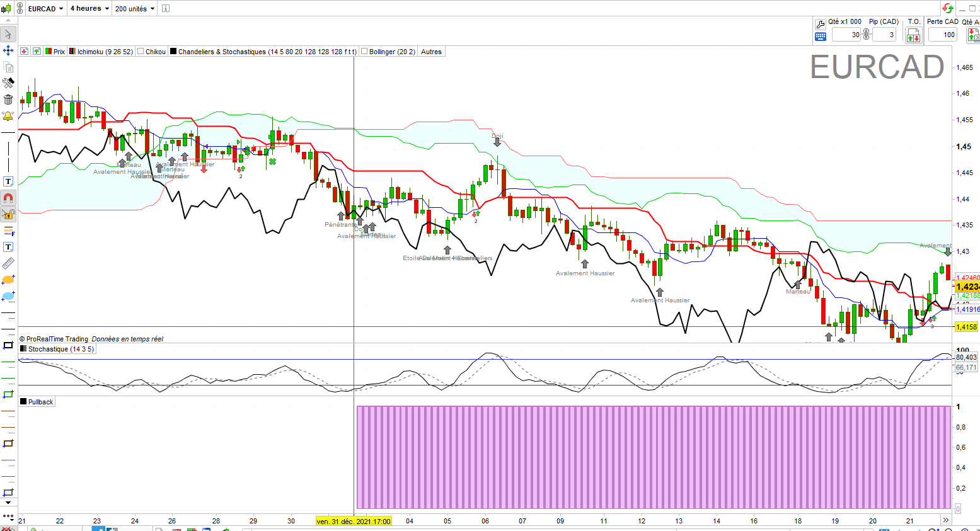Select the Fibonacci levels tool
This screenshot has height=531, width=980.
click(8, 231)
